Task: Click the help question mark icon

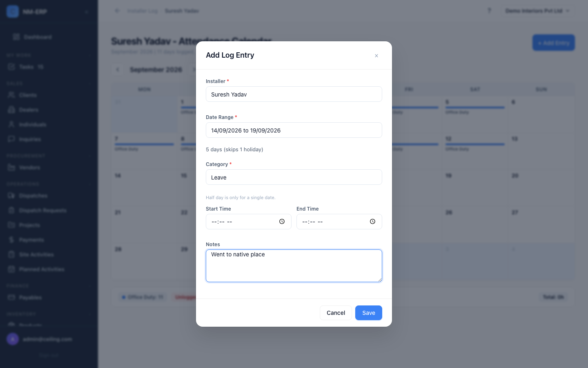Action: coord(489,11)
